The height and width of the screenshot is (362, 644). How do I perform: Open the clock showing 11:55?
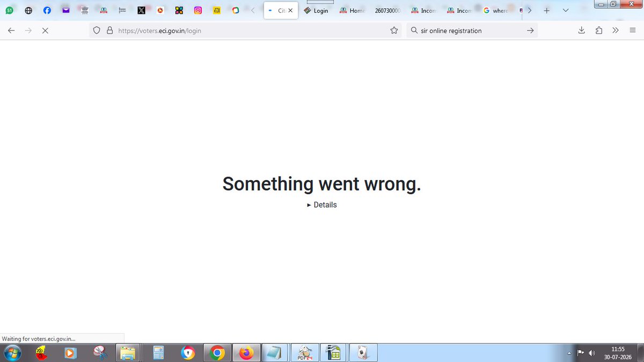(618, 352)
